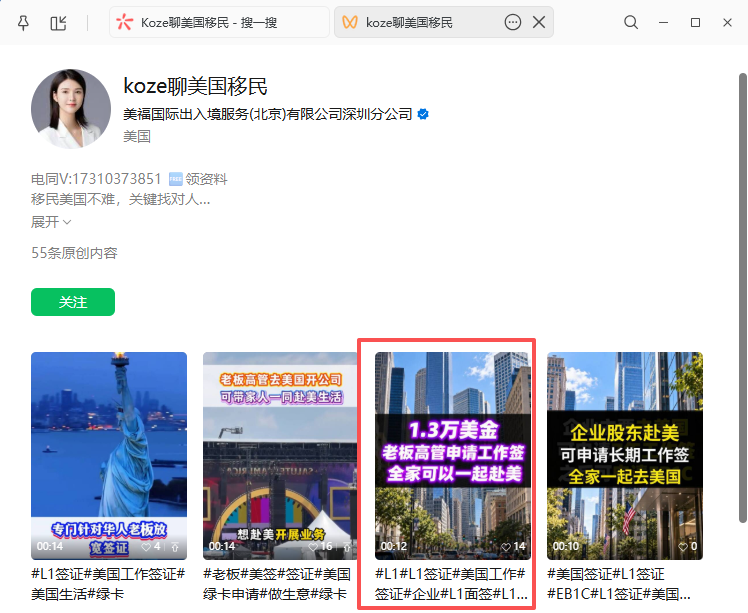Open the 企业股东赴美 video thumbnail
This screenshot has width=748, height=613.
625,456
